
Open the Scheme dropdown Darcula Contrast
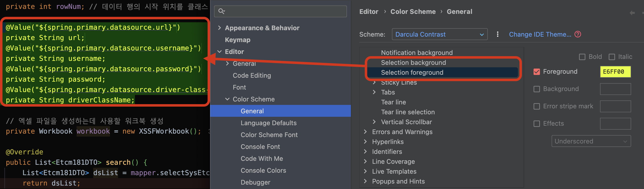[x=439, y=34]
